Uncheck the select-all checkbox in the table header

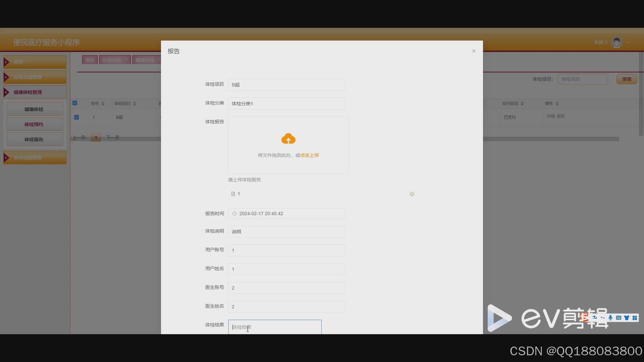[x=75, y=103]
